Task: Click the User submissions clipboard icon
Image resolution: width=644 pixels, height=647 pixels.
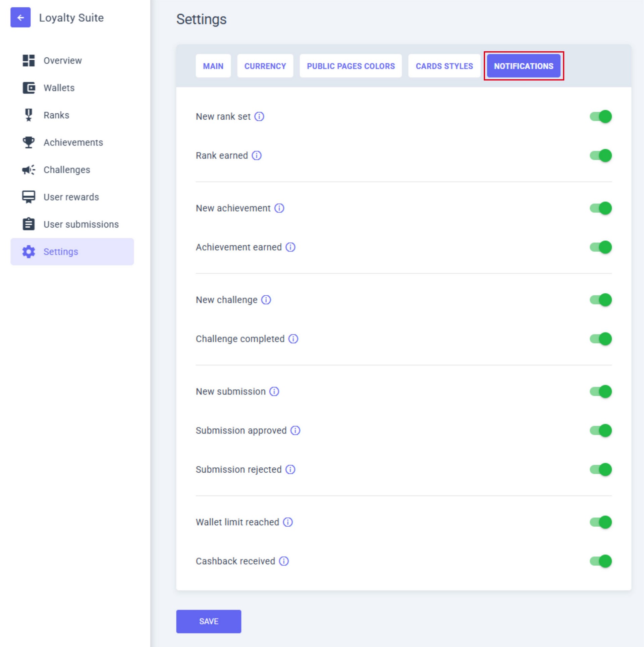Action: [29, 224]
